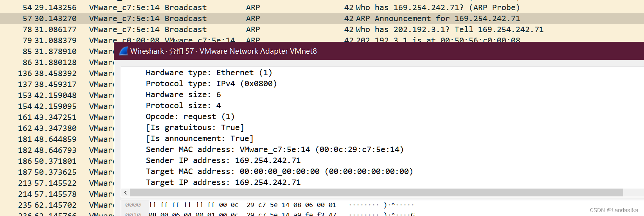Click the horizontal scrollbar in the packet details pane

click(x=376, y=192)
